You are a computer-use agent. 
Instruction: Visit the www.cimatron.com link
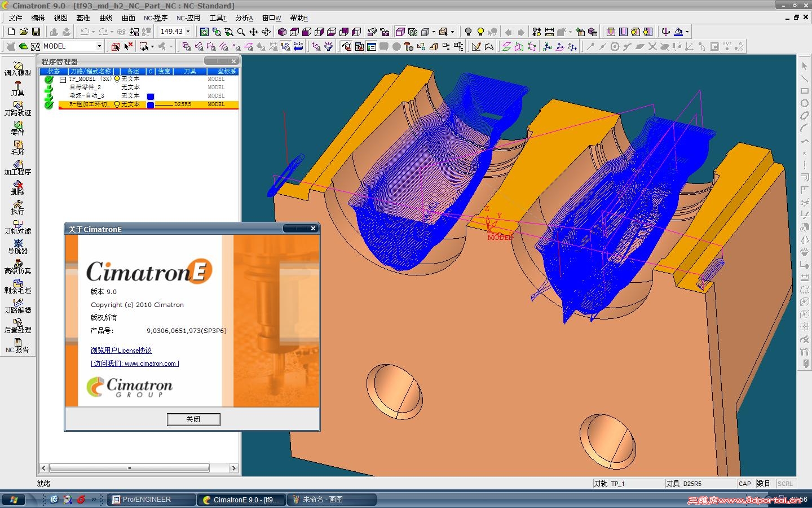point(135,364)
